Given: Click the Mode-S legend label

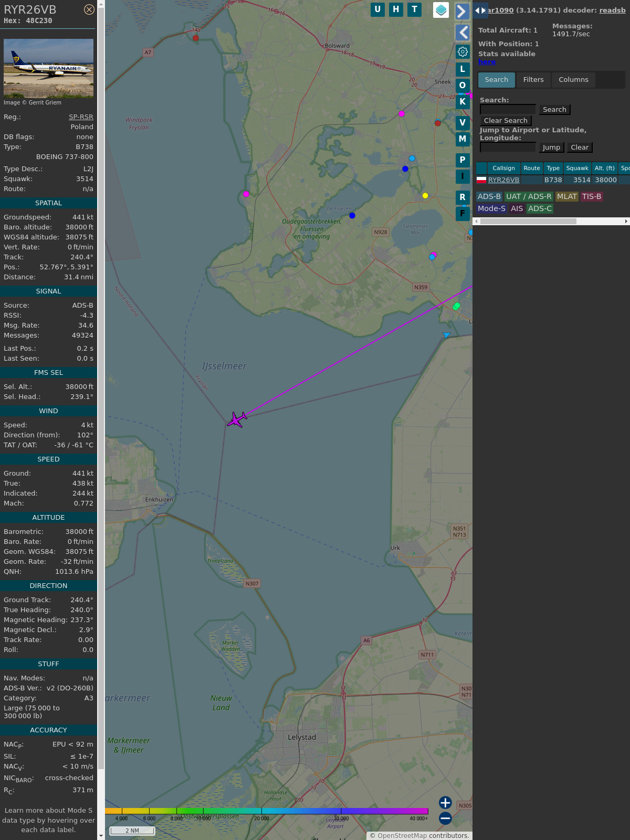Looking at the screenshot, I should pyautogui.click(x=491, y=208).
